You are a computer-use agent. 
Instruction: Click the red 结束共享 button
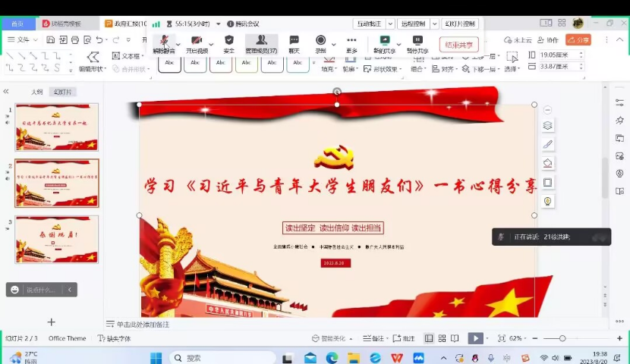click(x=459, y=45)
